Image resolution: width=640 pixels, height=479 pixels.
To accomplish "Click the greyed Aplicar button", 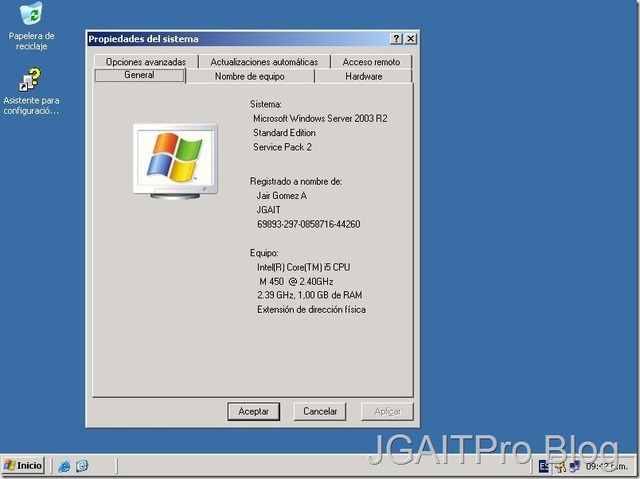I will pos(387,411).
